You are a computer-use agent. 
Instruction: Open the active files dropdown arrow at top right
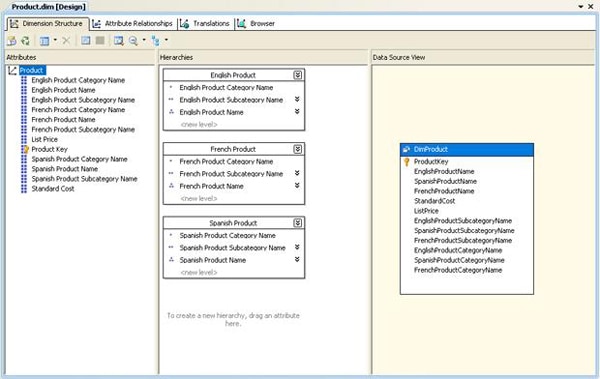[581, 7]
